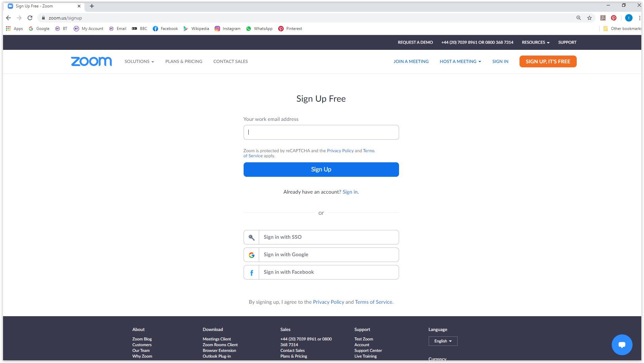Open the Other bookmarks folder

point(622,29)
